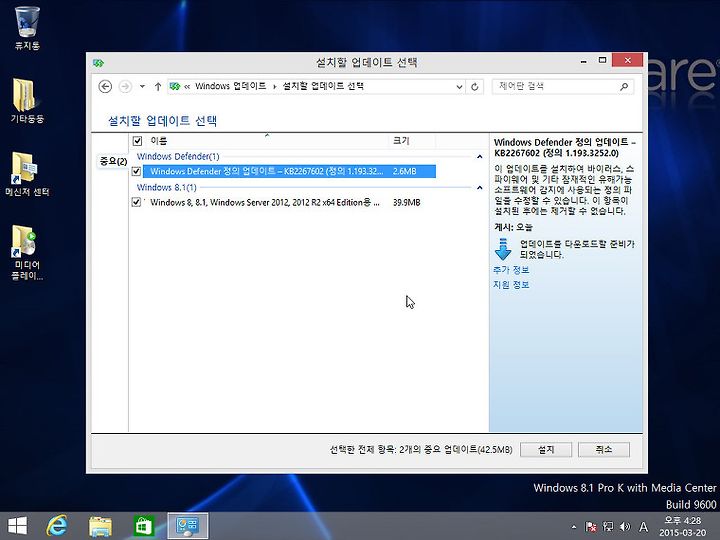Sort by the 크기 column header
The width and height of the screenshot is (720, 540).
[x=412, y=141]
